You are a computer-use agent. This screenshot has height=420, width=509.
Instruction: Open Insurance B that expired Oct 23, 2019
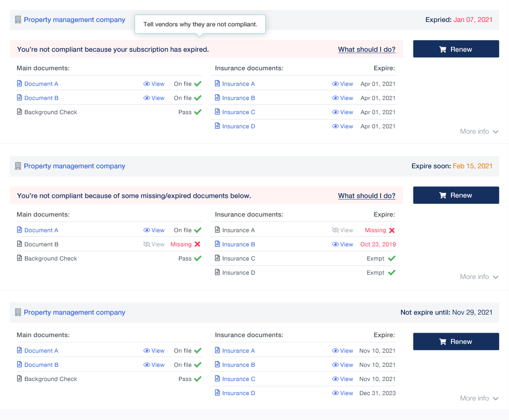(238, 244)
